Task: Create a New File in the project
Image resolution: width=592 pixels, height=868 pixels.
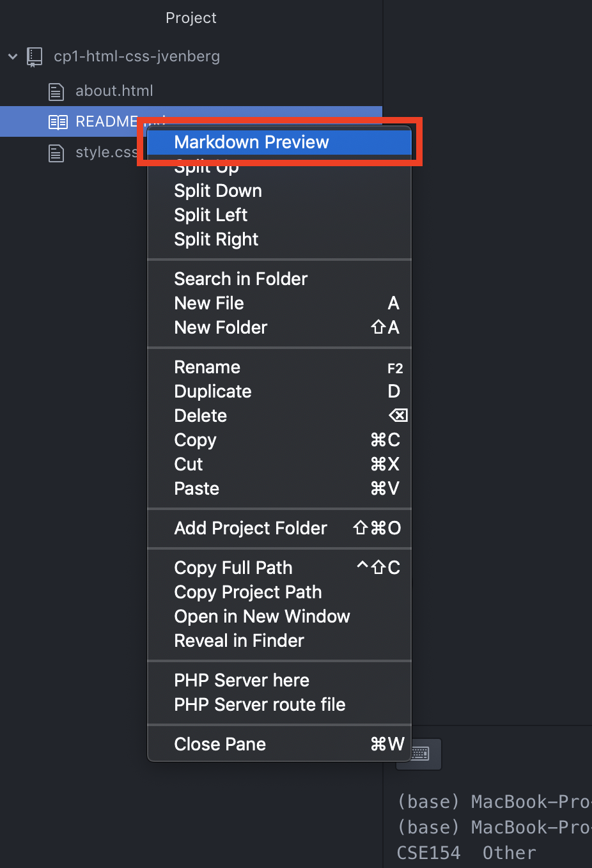Action: (209, 303)
